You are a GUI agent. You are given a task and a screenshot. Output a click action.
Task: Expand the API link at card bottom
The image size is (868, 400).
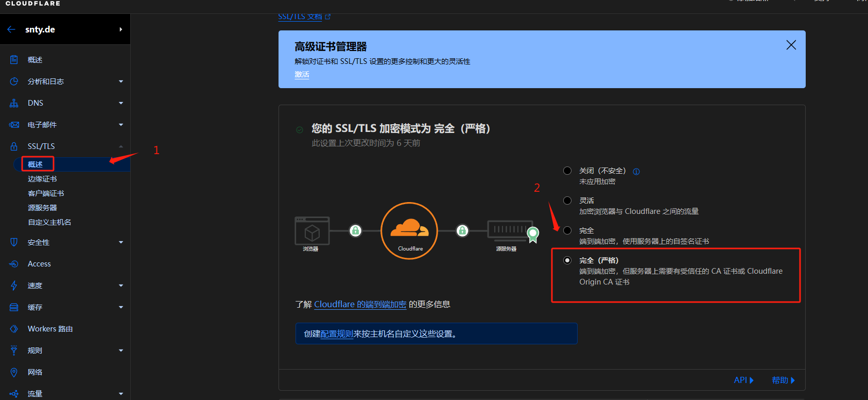[x=743, y=380]
